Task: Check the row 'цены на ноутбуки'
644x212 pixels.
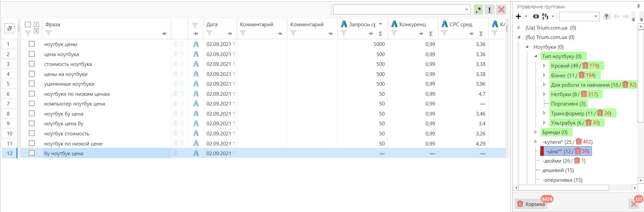Action: [x=32, y=74]
